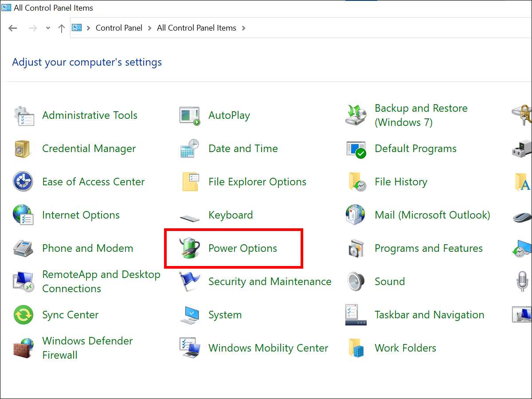Open the Credential Manager safe icon
This screenshot has height=399, width=532.
(x=22, y=149)
